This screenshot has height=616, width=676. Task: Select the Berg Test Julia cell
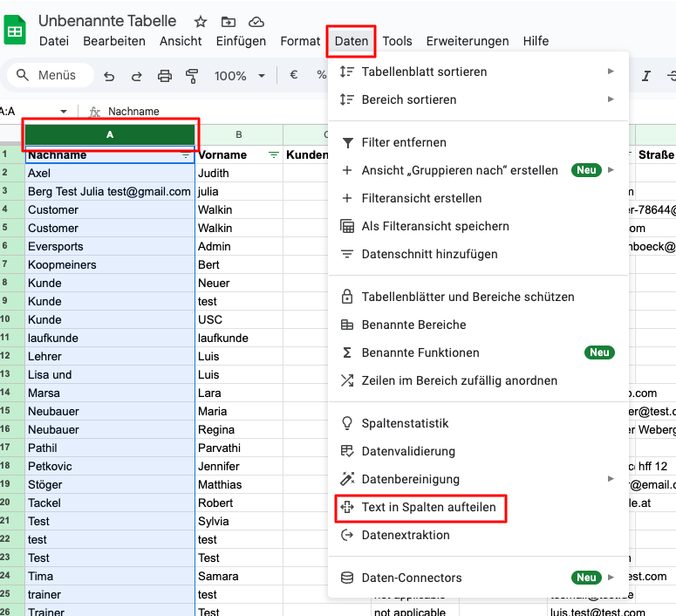pyautogui.click(x=110, y=192)
